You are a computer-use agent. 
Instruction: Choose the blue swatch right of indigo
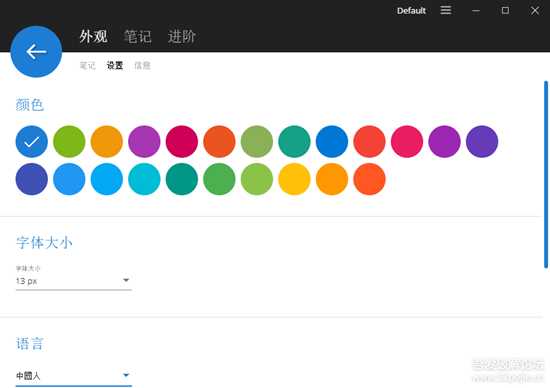pos(69,179)
